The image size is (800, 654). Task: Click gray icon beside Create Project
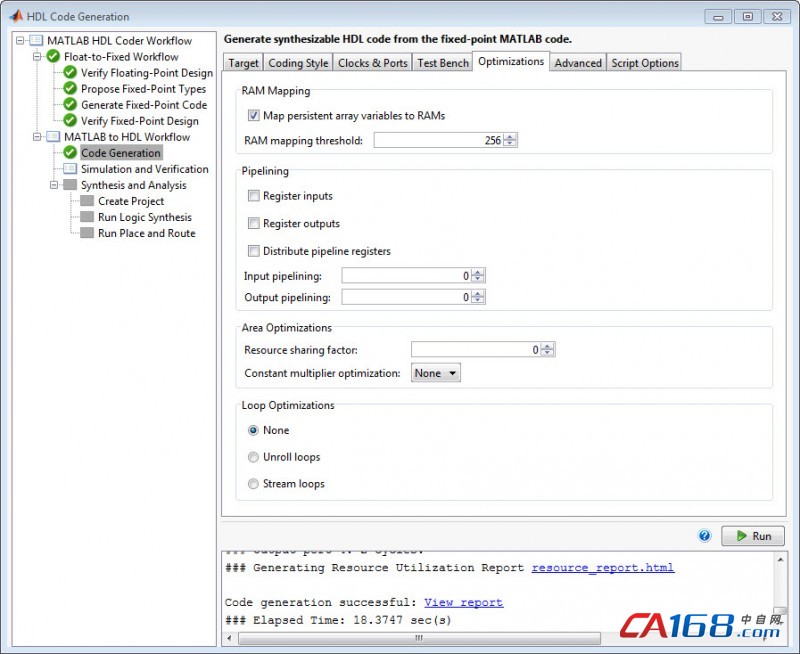click(87, 201)
